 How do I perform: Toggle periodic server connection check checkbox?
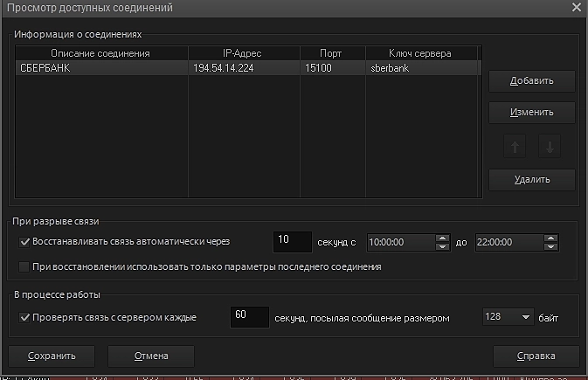click(x=24, y=317)
